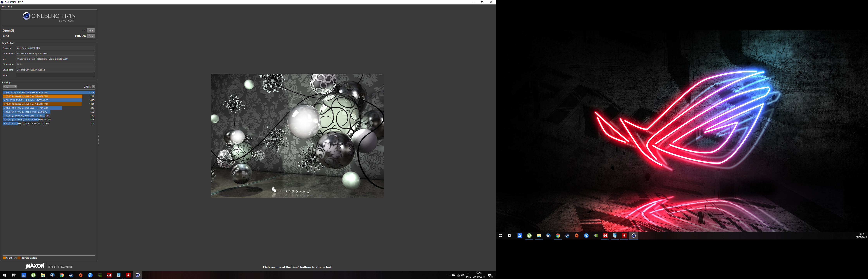Click the Your Score orange legend swatch
Image resolution: width=868 pixels, height=279 pixels.
[x=4, y=258]
